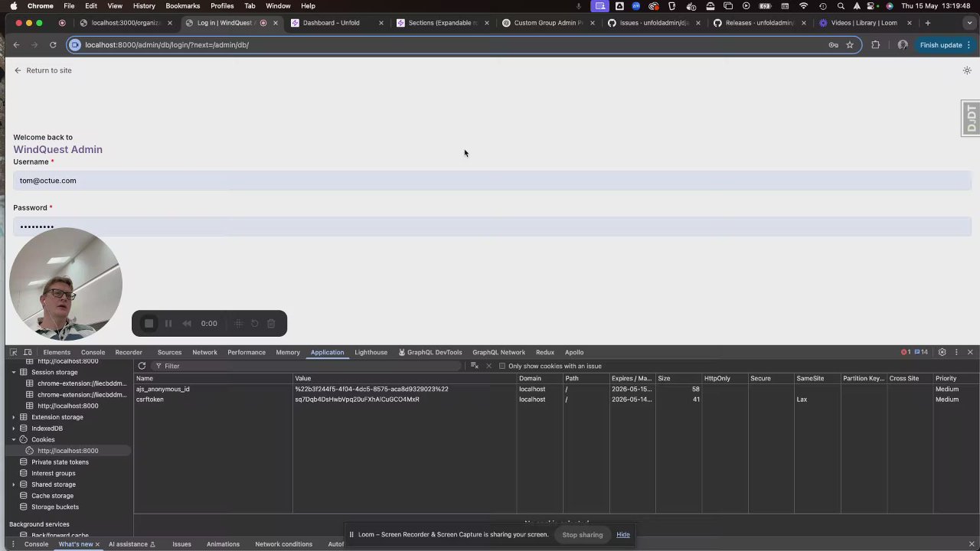The width and height of the screenshot is (980, 551).
Task: Hide the Loom screen sharing notice
Action: (x=623, y=535)
